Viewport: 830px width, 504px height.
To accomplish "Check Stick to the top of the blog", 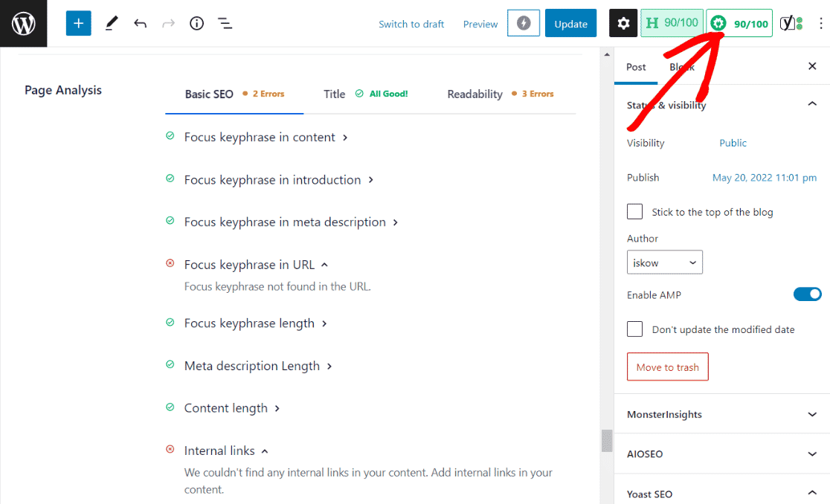I will point(635,212).
